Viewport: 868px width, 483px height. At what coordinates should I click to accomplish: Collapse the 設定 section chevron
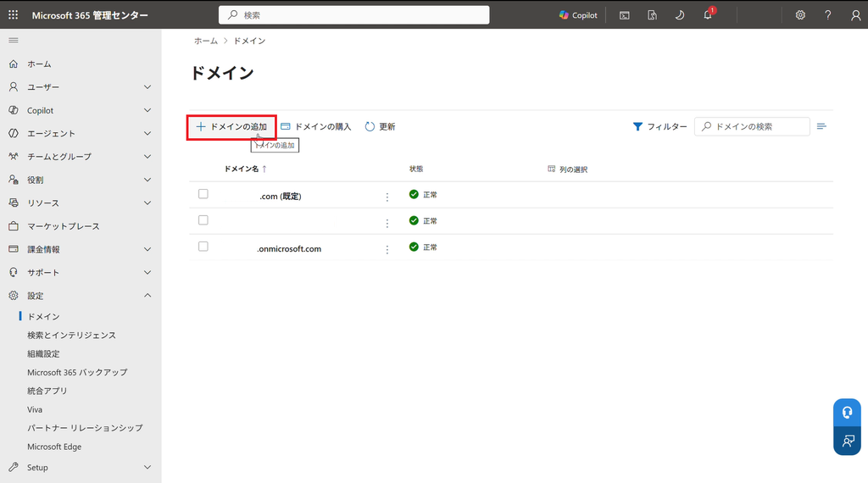click(147, 296)
